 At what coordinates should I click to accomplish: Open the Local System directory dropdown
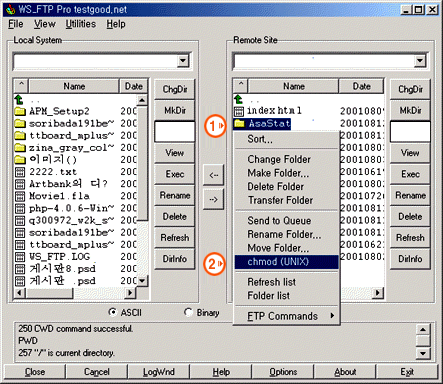[183, 61]
